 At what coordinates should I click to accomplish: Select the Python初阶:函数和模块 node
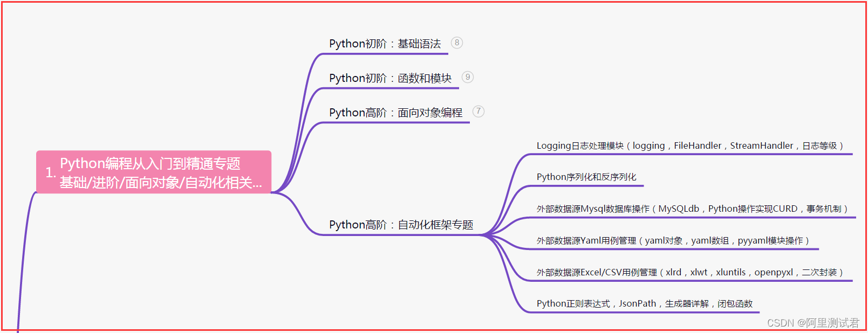coord(391,78)
